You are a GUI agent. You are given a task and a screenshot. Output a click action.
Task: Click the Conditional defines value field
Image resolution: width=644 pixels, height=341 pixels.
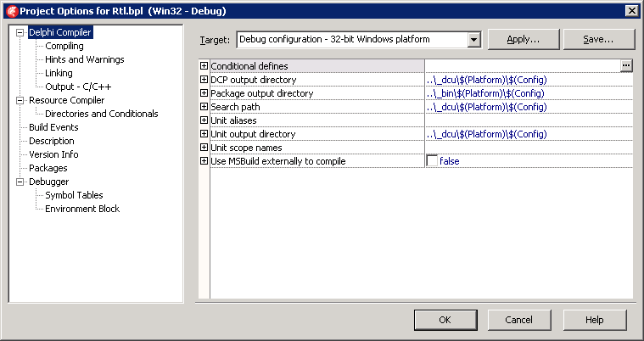(x=523, y=65)
